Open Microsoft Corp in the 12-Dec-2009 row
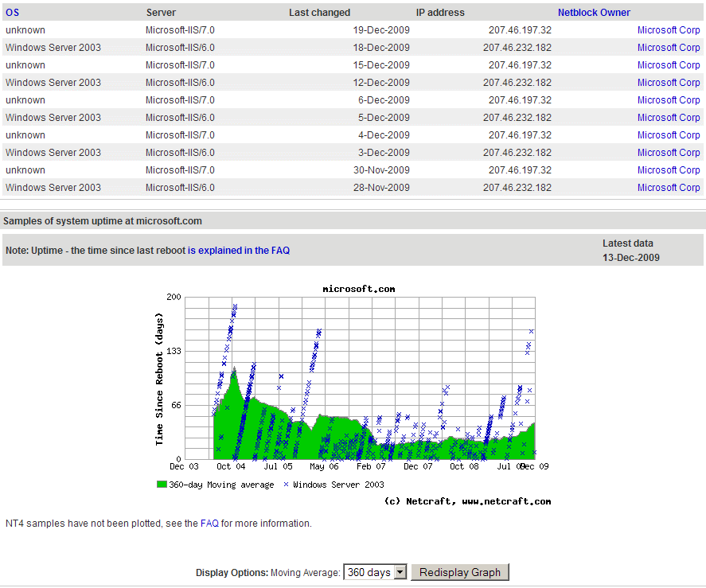 pos(668,83)
